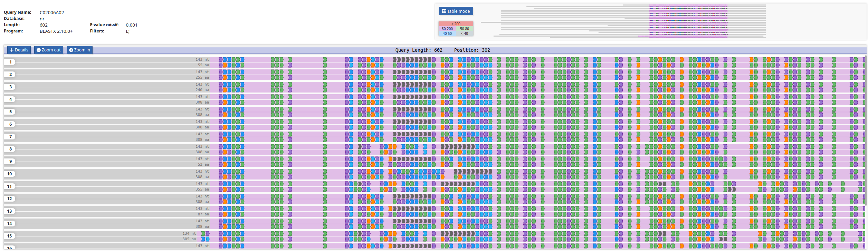Click the < 40 score legend swatch

464,33
